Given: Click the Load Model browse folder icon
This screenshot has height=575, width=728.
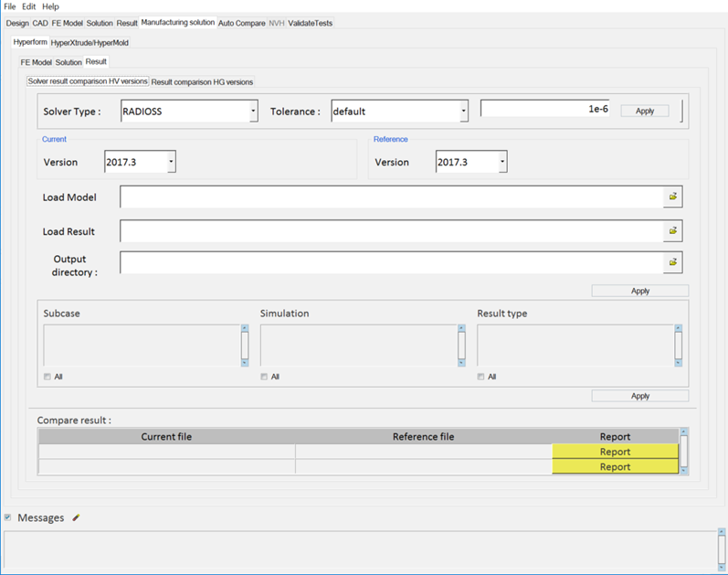Looking at the screenshot, I should [672, 197].
